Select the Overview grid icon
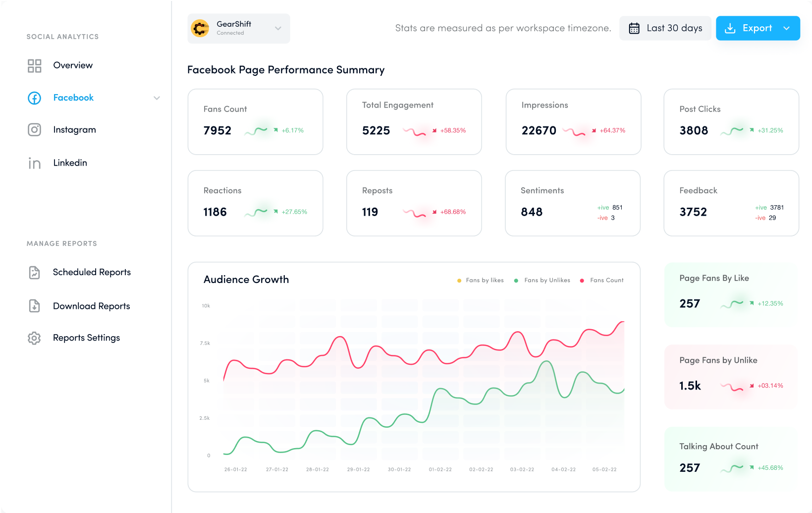Screen dimensions: 812x513 [x=34, y=65]
